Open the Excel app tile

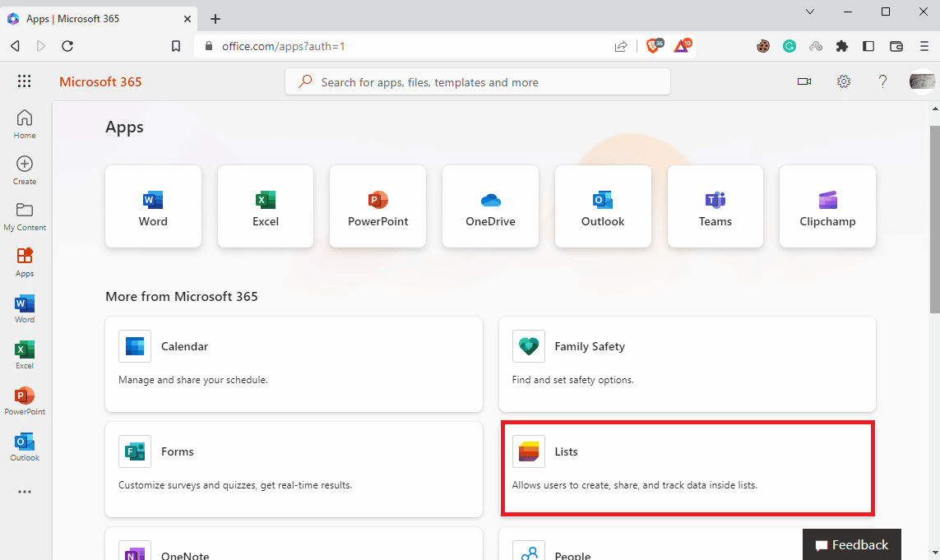click(266, 206)
